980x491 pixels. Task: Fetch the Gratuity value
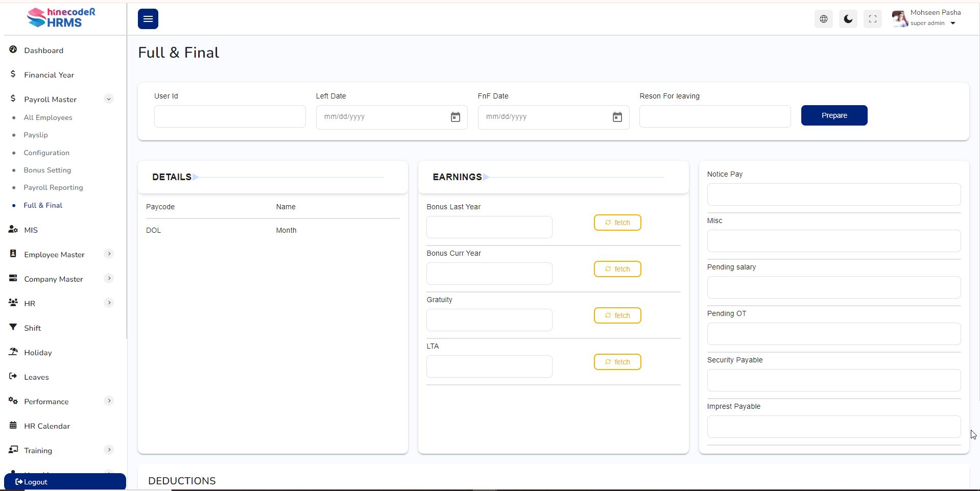(x=617, y=315)
